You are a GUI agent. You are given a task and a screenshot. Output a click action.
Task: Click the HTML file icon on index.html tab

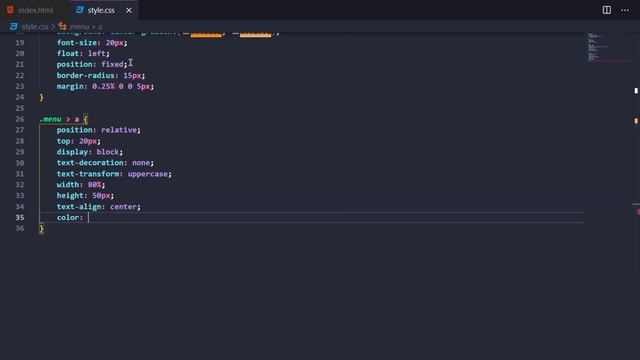coord(10,10)
